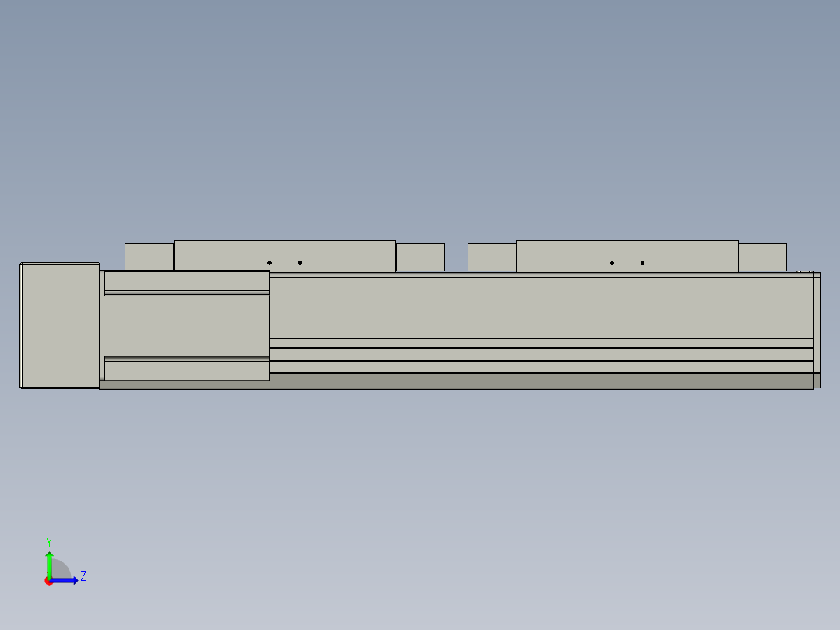
Task: Select the end cap at the rail's right end
Action: [x=817, y=331]
